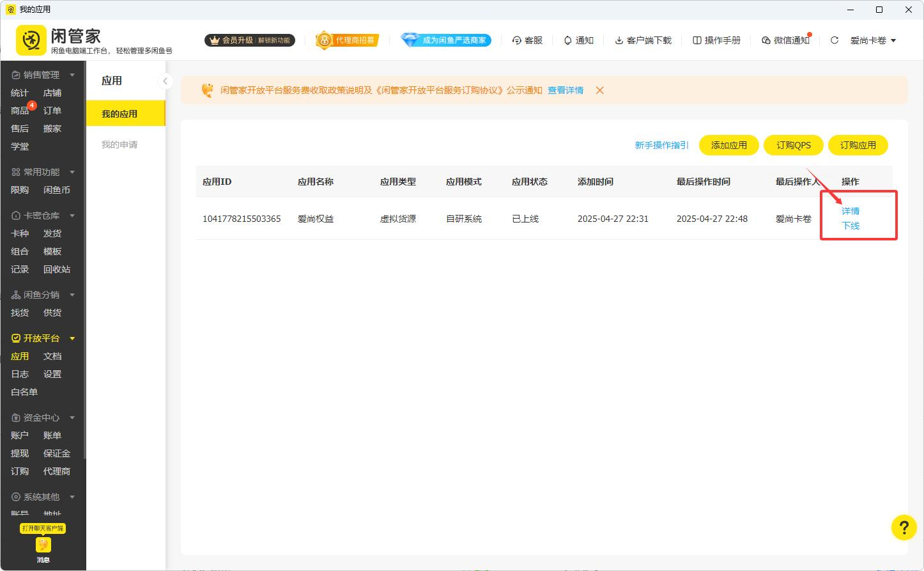This screenshot has width=924, height=571.
Task: Click the 闲管家 logo
Action: point(30,38)
